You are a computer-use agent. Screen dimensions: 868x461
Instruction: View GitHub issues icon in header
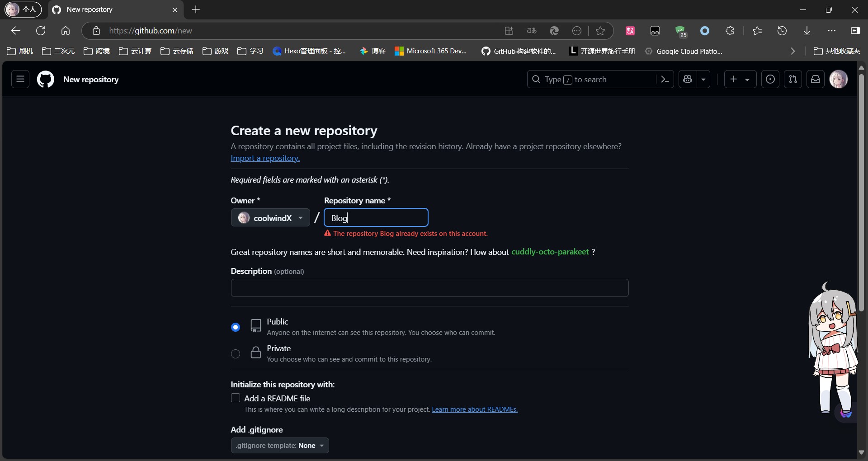[x=770, y=80]
